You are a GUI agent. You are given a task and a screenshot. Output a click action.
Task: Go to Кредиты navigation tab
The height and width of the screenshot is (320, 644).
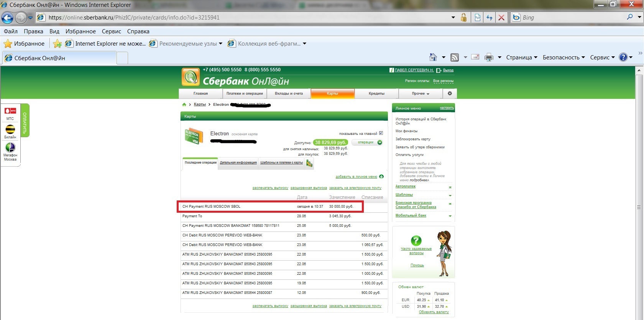[376, 94]
